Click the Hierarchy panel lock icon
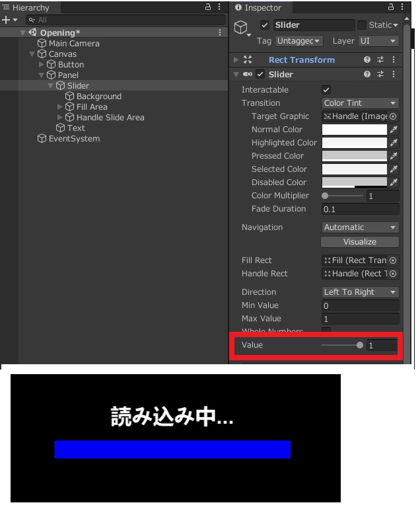 tap(208, 7)
